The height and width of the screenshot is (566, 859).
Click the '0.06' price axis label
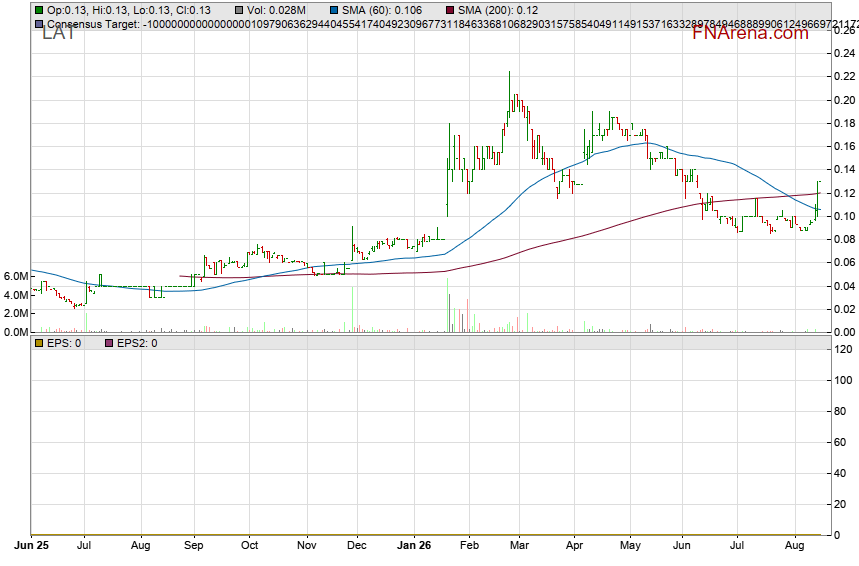[844, 262]
